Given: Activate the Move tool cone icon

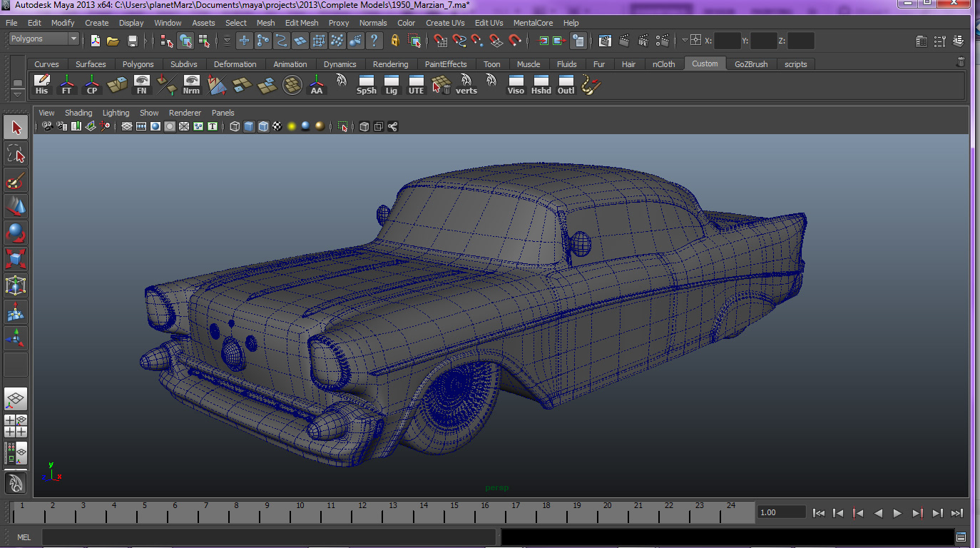Looking at the screenshot, I should point(16,207).
